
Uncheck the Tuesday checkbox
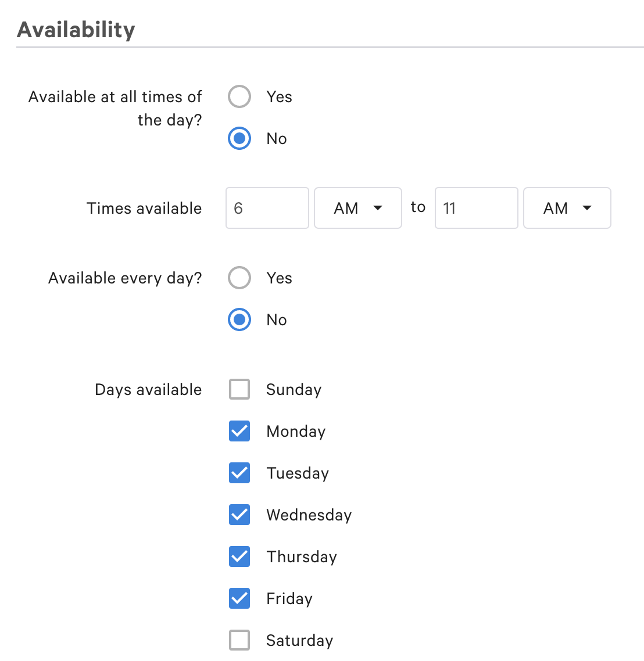point(239,473)
